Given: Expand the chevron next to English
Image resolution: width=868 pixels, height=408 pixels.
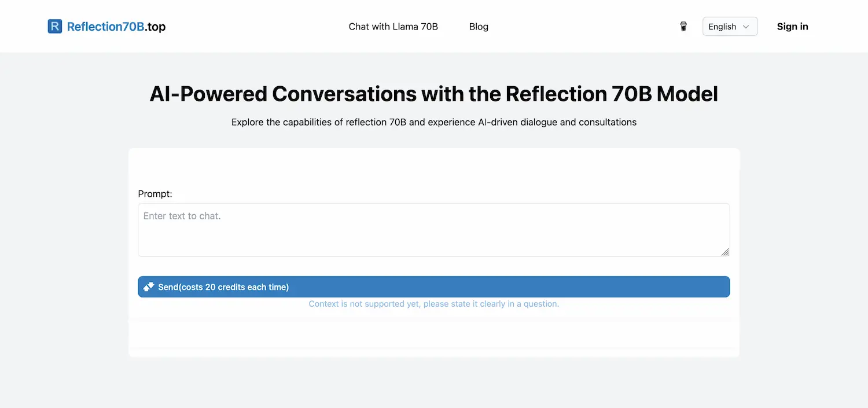Looking at the screenshot, I should tap(746, 27).
